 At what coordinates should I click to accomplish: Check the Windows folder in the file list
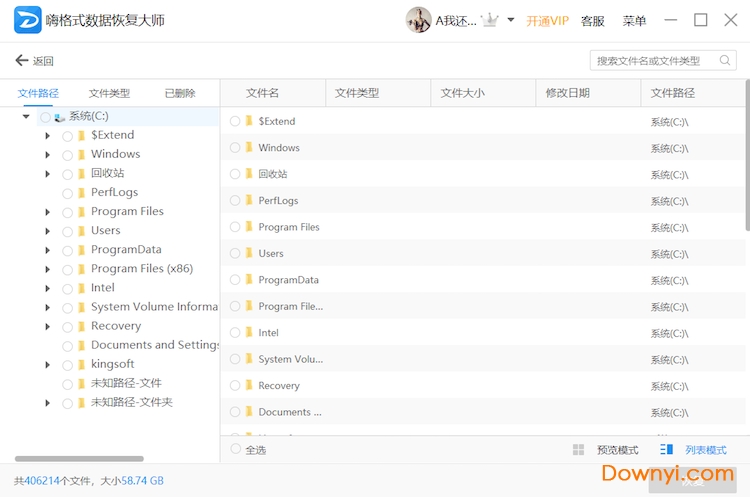tap(235, 148)
